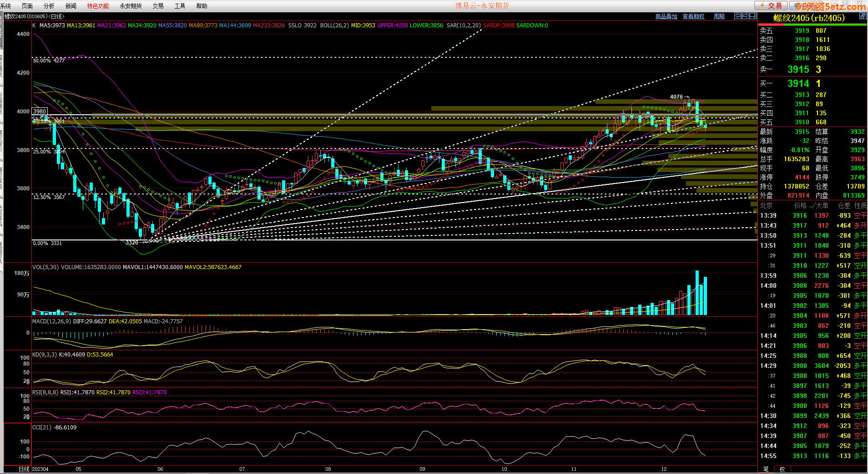This screenshot has height=474, width=868.
Task: Switch to the 笔 tab
Action: (766, 469)
